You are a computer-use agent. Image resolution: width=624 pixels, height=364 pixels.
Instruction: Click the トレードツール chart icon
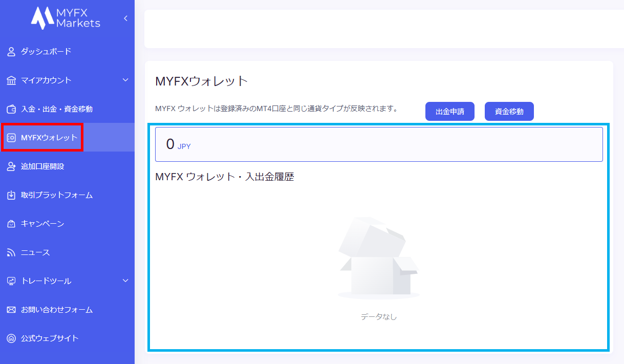point(11,281)
